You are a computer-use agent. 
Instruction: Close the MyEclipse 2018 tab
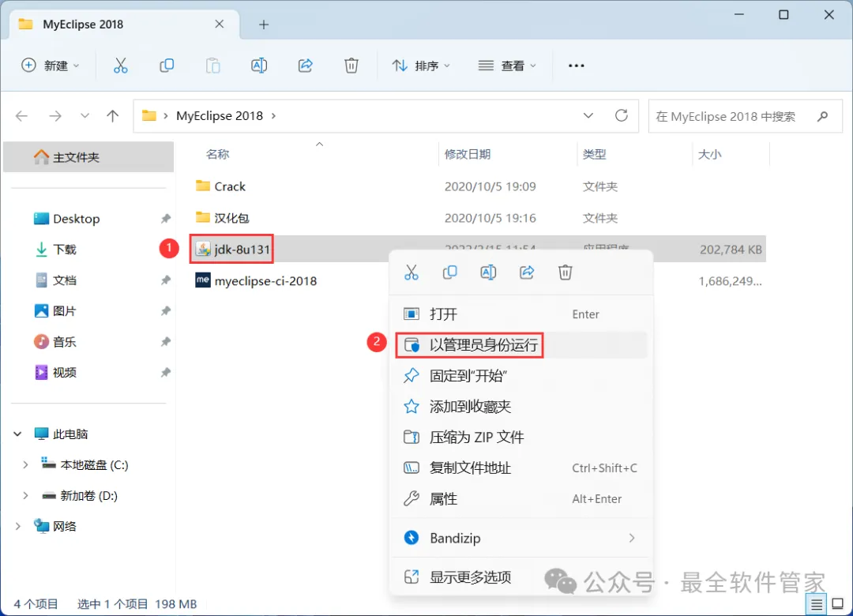click(220, 24)
